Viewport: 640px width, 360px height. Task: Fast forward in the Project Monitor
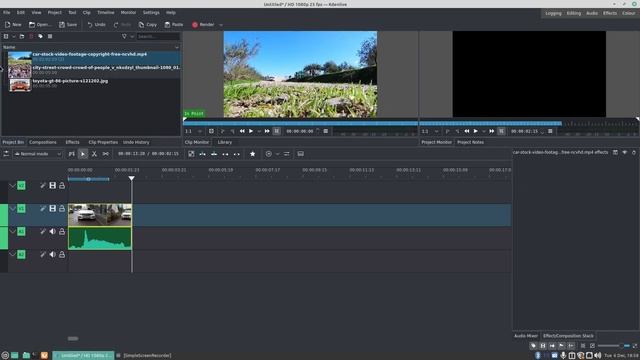[x=491, y=131]
